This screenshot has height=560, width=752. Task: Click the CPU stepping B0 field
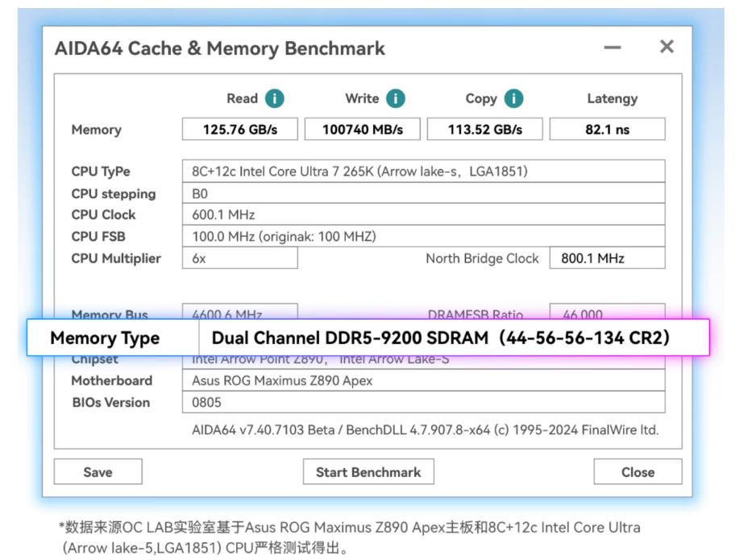point(424,193)
